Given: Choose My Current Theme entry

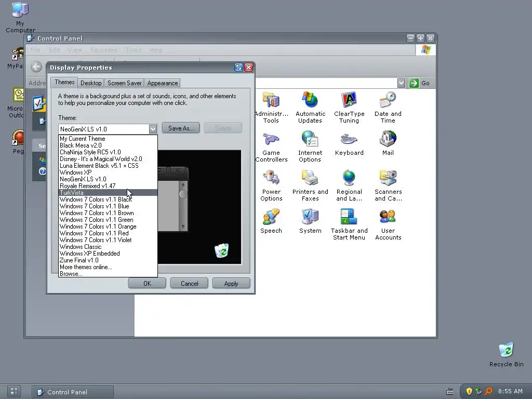Looking at the screenshot, I should pos(108,138).
